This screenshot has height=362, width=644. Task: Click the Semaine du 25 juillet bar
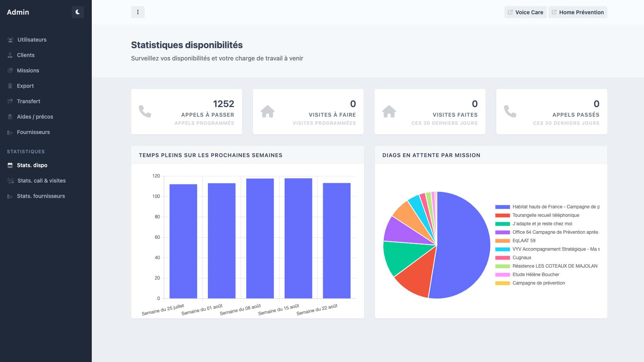tap(183, 241)
